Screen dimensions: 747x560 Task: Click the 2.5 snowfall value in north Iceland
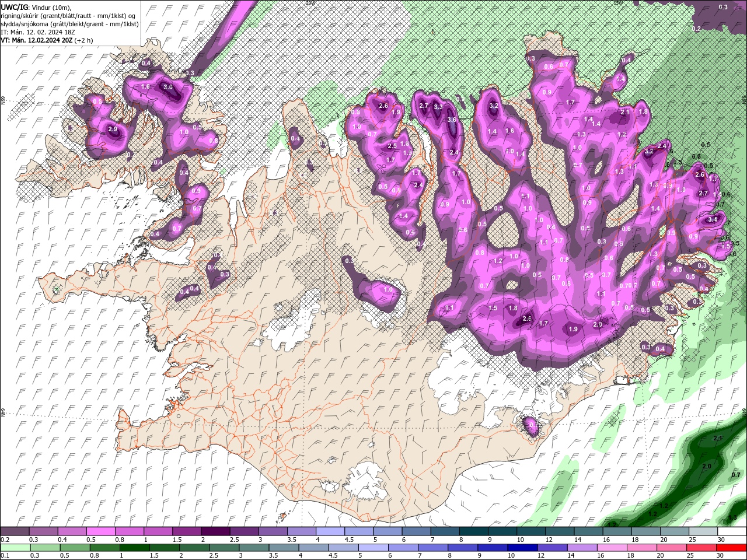click(392, 146)
